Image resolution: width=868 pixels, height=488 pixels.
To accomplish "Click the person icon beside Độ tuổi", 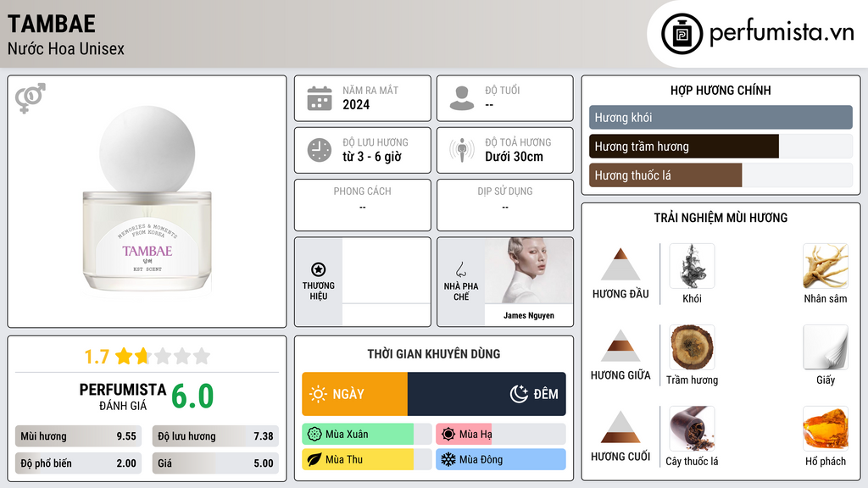I will click(462, 98).
